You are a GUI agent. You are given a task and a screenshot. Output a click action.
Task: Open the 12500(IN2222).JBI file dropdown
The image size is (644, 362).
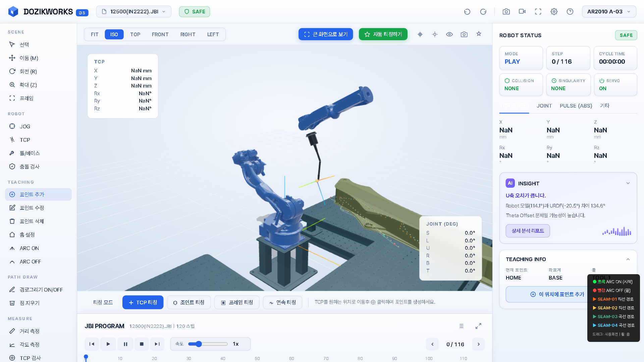coord(134,12)
